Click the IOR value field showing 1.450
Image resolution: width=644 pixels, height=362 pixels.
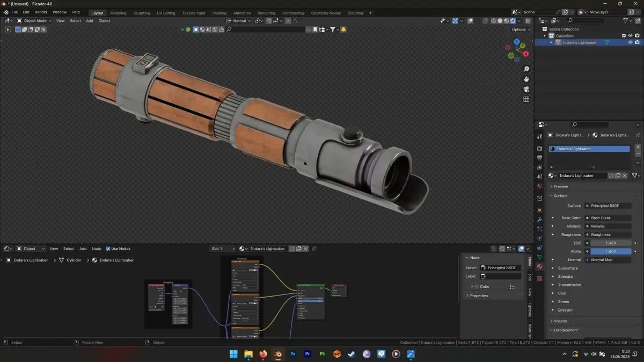click(x=611, y=243)
